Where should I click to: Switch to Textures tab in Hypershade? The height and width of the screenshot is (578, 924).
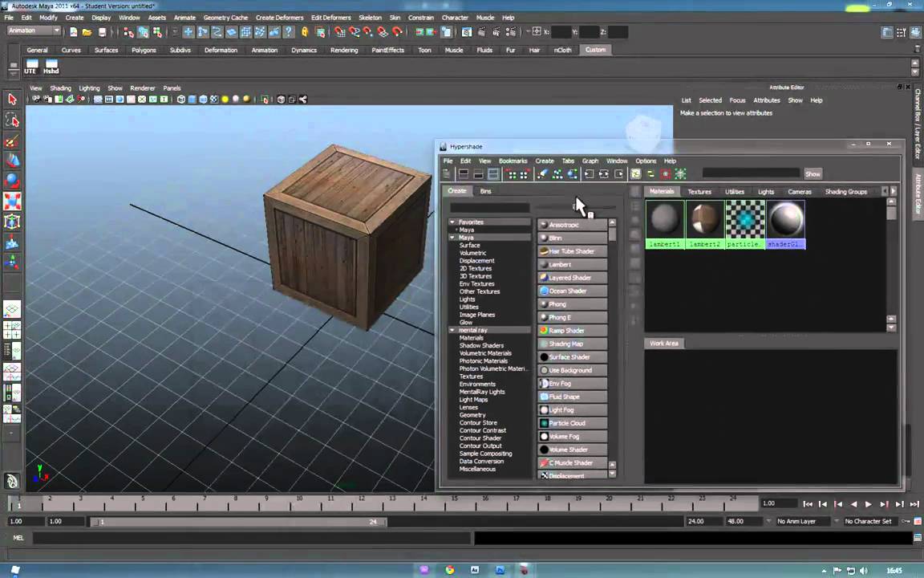point(699,192)
